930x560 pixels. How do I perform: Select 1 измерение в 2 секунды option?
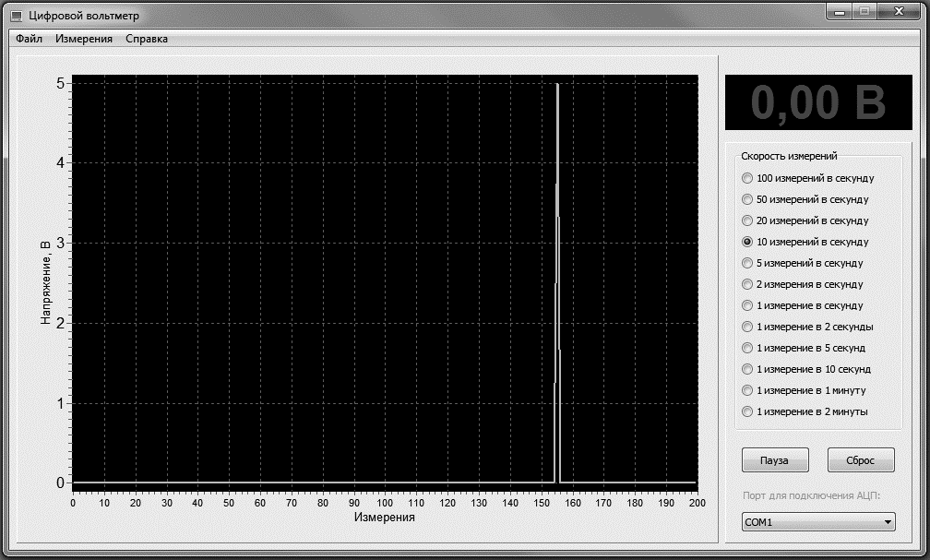pyautogui.click(x=807, y=327)
